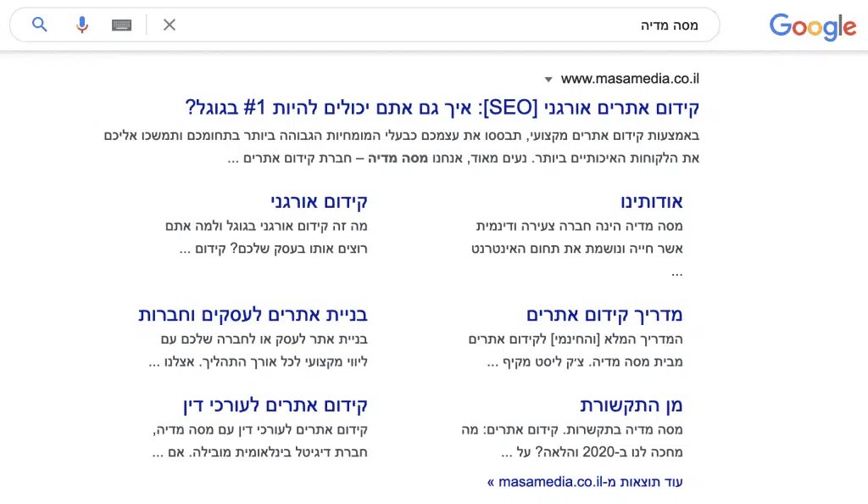
Task: Click the www.masamedia.co.il URL text
Action: [x=630, y=79]
